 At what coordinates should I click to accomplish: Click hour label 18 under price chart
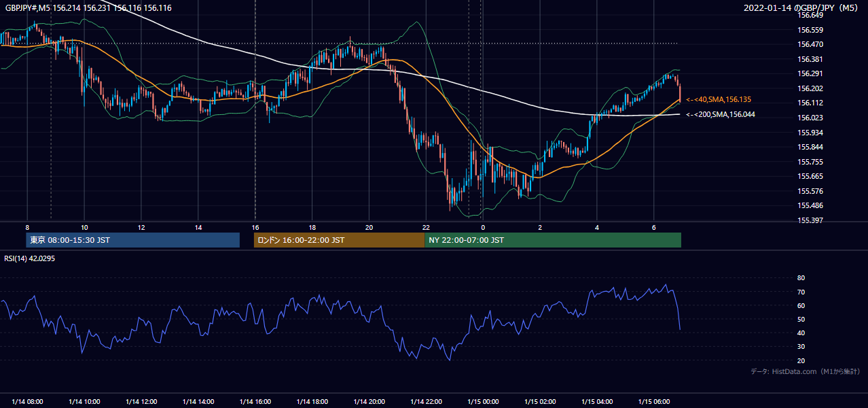[x=312, y=227]
